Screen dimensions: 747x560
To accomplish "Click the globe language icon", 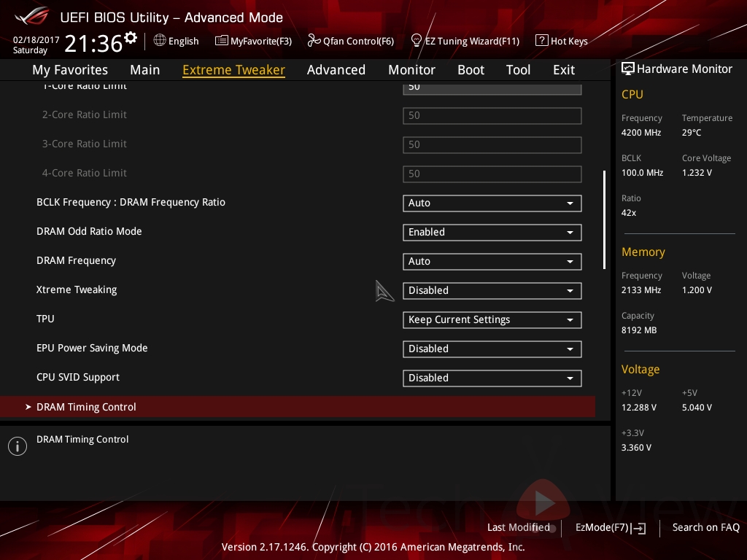I will (160, 41).
